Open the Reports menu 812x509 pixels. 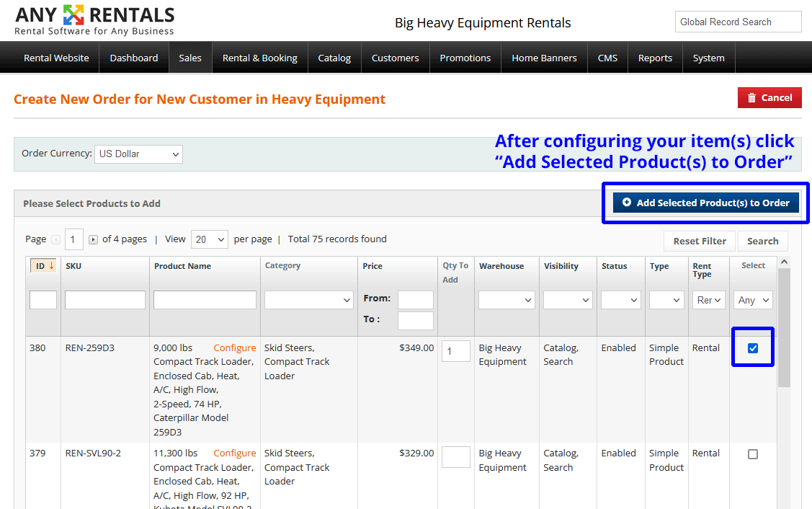(x=655, y=58)
